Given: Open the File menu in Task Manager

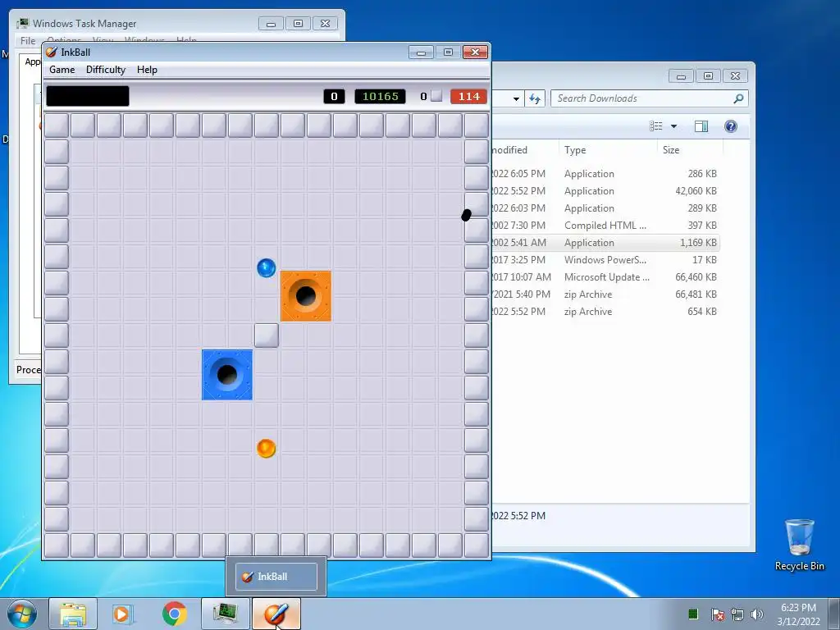Looking at the screenshot, I should point(28,41).
